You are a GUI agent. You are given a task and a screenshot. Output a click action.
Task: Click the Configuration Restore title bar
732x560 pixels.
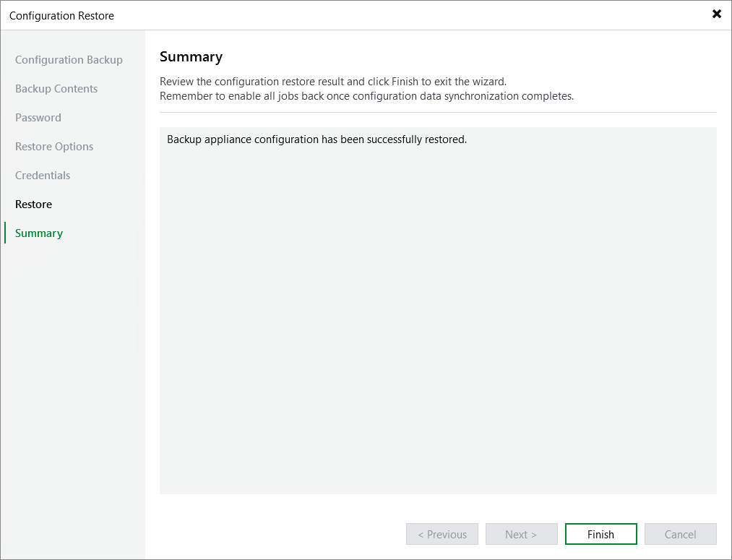62,14
